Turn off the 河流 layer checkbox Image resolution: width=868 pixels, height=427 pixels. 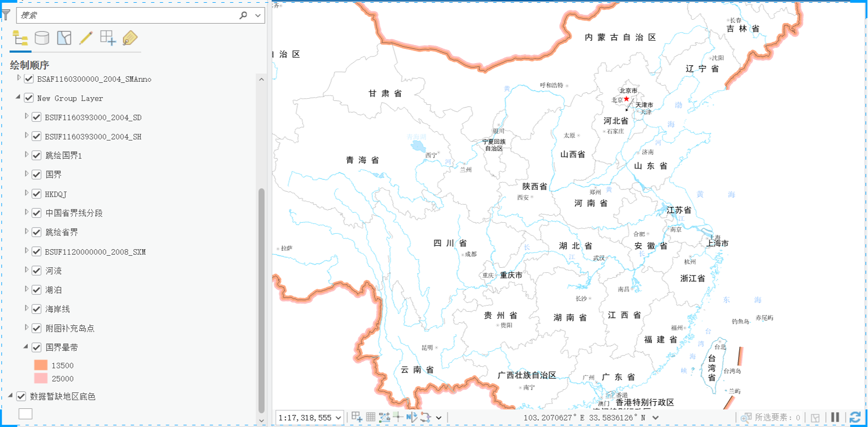click(x=37, y=271)
